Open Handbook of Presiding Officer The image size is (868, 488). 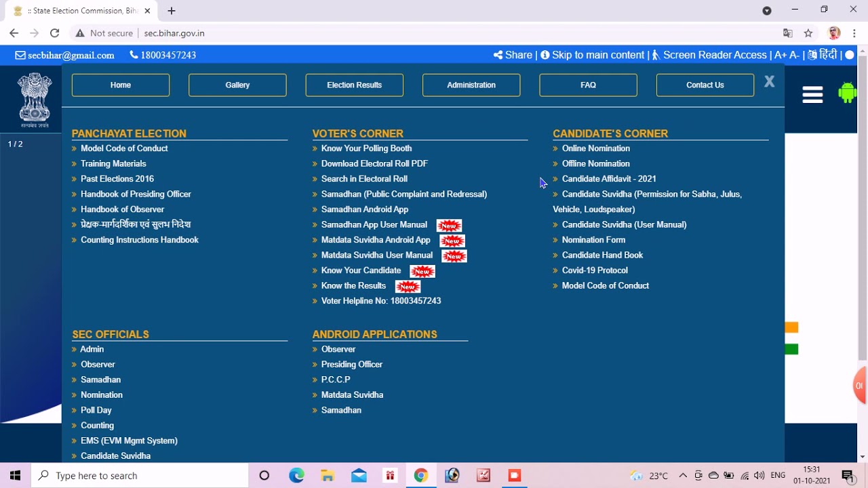tap(136, 194)
